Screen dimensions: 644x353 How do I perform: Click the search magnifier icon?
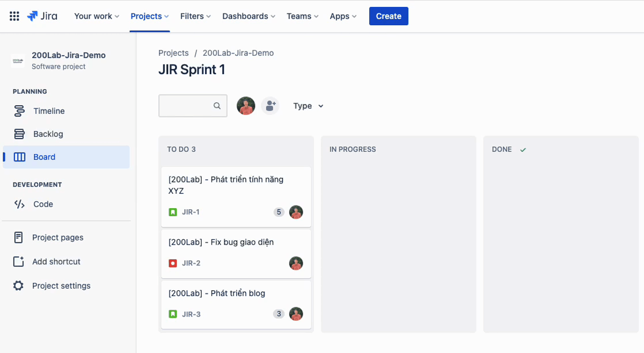coord(217,106)
